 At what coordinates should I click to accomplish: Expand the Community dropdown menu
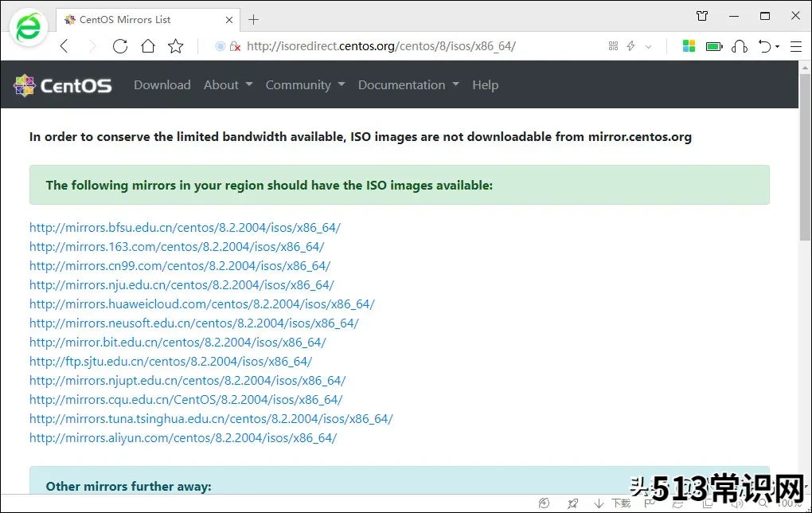coord(305,85)
